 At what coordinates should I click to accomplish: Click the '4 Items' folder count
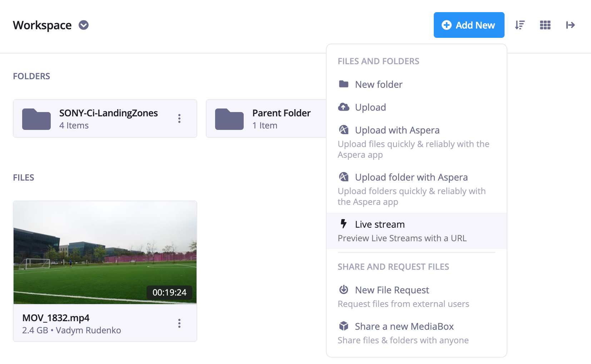(x=74, y=126)
